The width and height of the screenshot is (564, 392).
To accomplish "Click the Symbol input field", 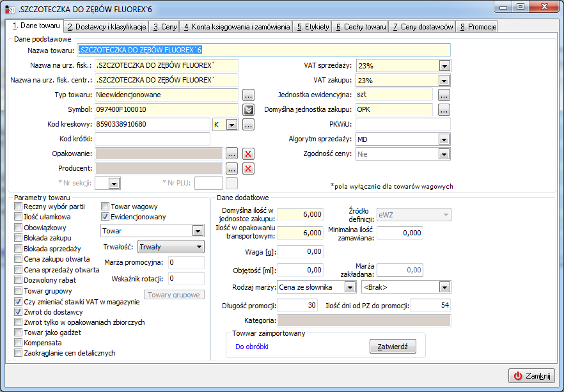I will click(x=166, y=110).
